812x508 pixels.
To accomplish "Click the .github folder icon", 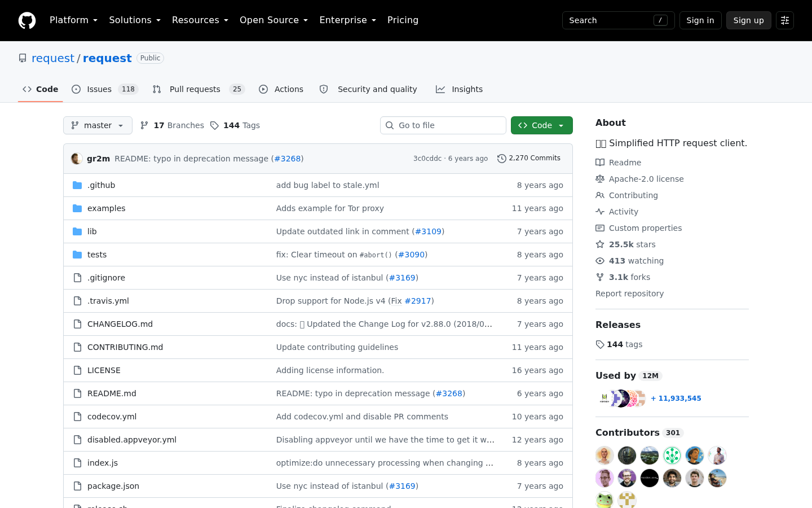I will [77, 185].
